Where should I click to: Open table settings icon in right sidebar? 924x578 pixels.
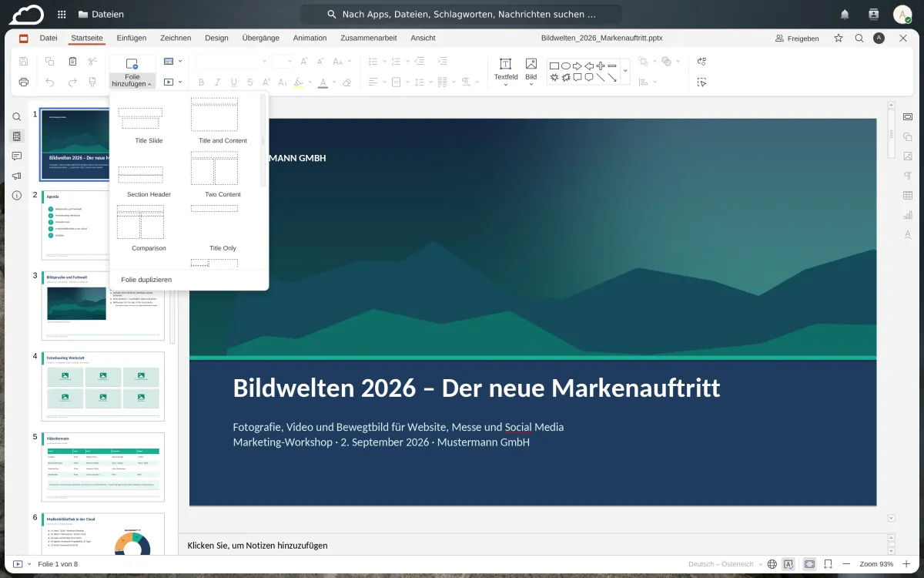click(908, 196)
